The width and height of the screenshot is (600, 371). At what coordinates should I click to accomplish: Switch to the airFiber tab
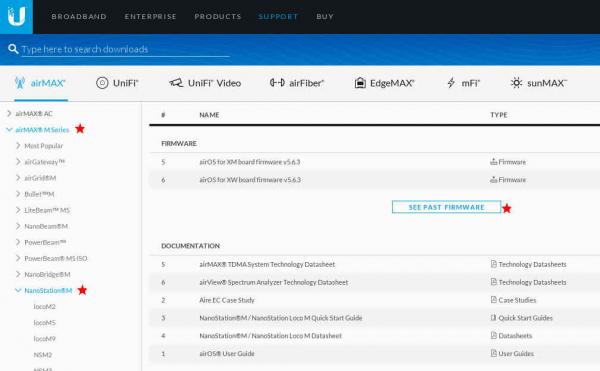tap(297, 83)
